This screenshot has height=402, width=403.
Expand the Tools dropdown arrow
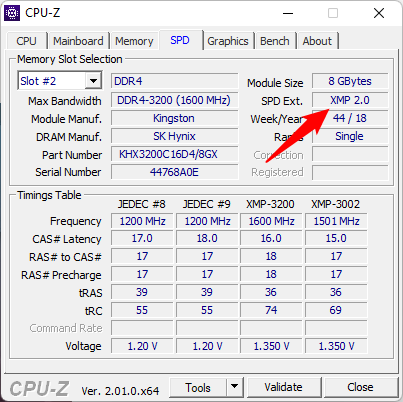[x=235, y=387]
